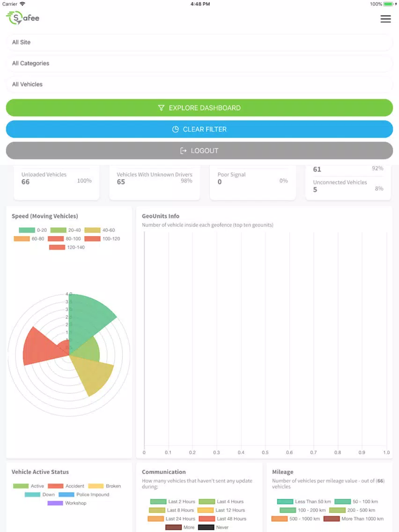Toggle the Active vehicle status legend

coord(29,486)
